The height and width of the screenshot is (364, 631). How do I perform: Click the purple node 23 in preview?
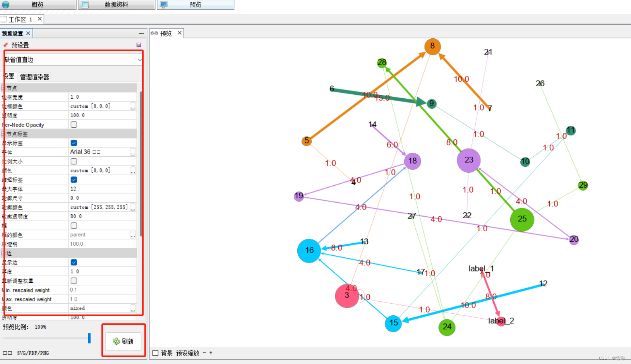469,160
